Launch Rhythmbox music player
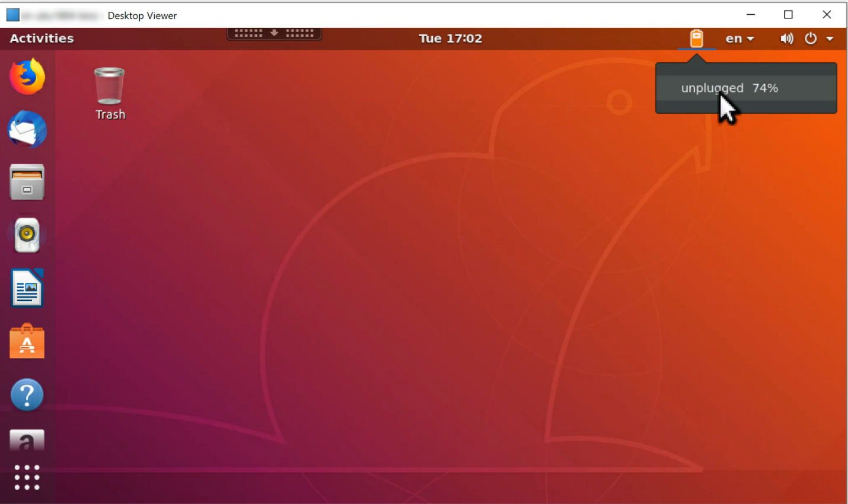 coord(27,235)
